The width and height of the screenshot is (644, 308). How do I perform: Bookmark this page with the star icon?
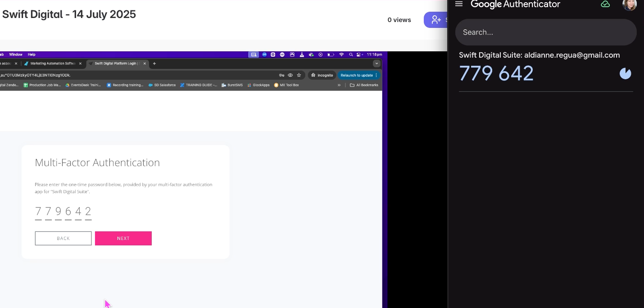coord(299,75)
